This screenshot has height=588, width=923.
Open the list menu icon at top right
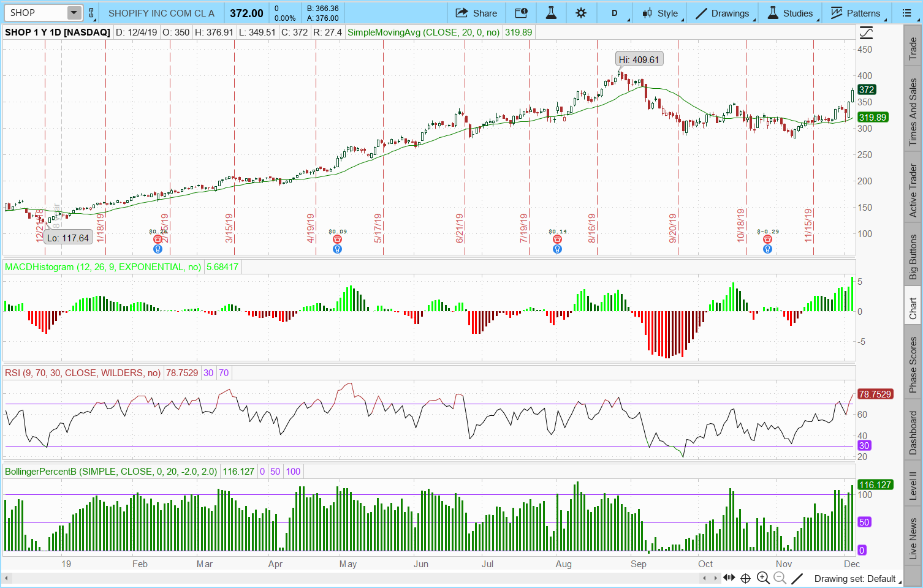907,13
